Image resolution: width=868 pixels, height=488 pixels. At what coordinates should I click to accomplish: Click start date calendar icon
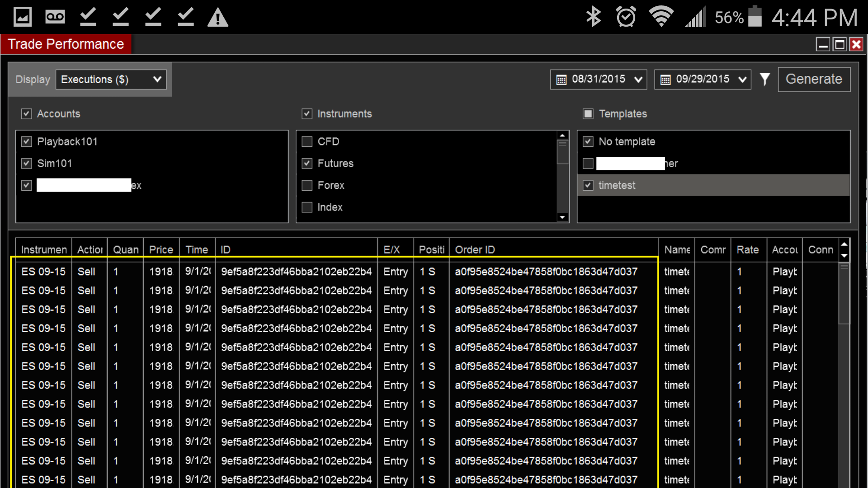[x=561, y=80]
